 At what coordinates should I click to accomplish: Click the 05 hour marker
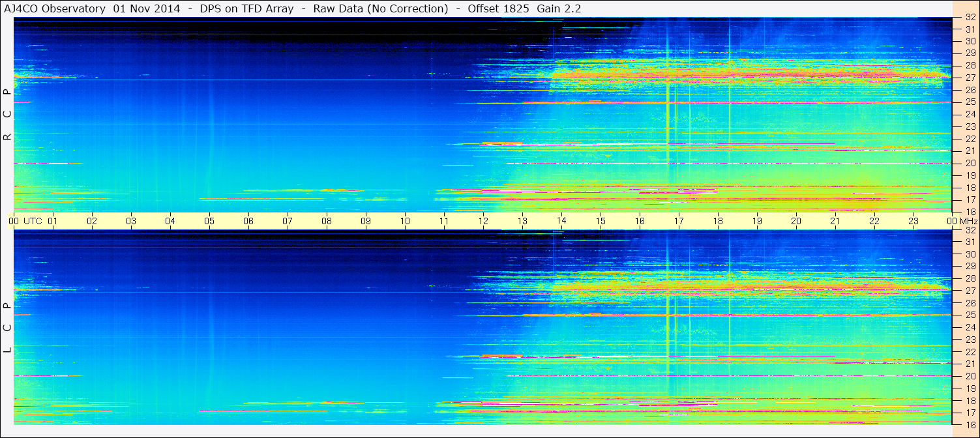coord(209,221)
